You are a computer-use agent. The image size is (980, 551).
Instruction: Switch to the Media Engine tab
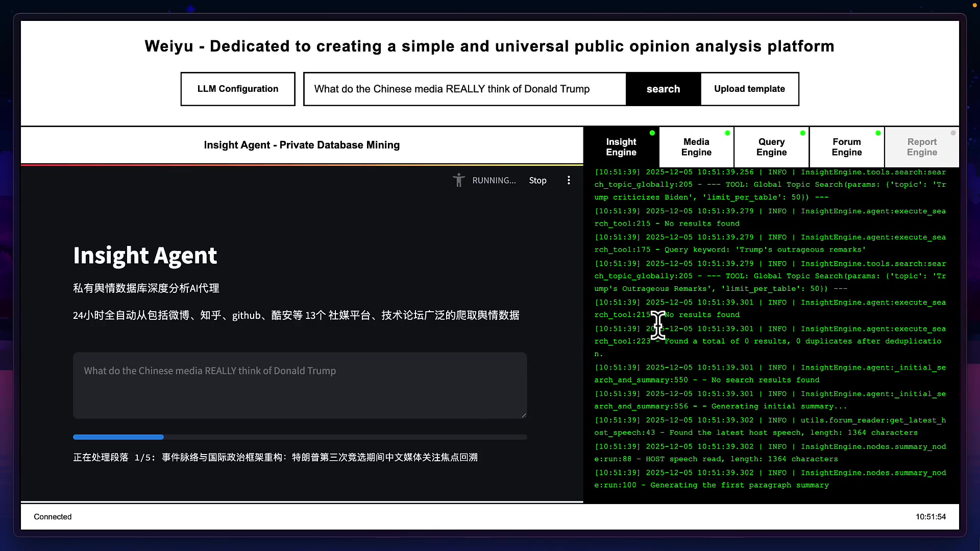tap(696, 147)
